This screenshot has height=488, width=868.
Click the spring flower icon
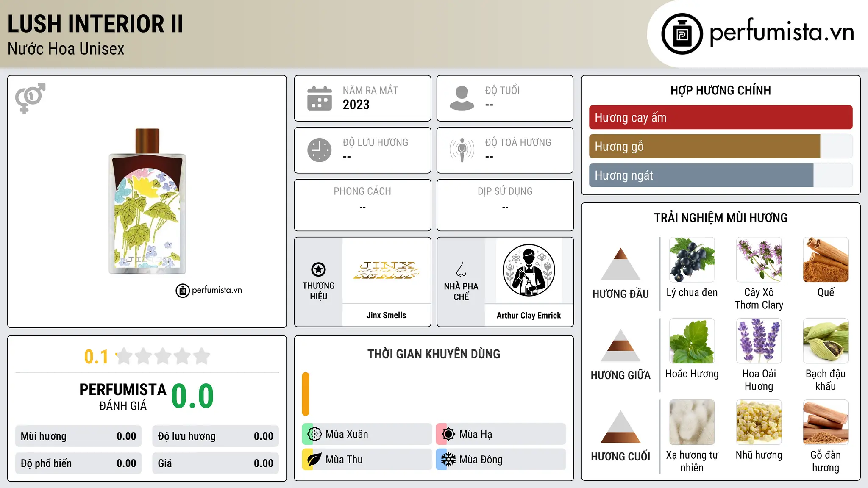[x=314, y=434]
